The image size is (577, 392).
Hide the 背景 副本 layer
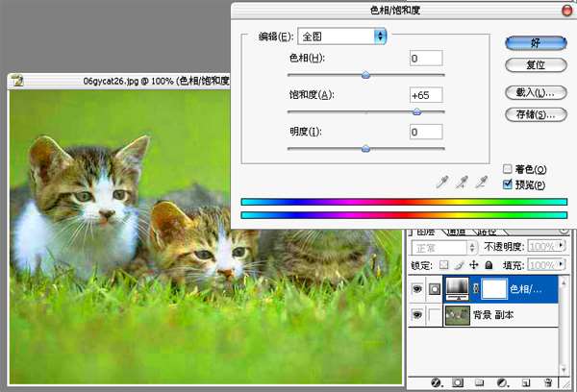pos(417,315)
